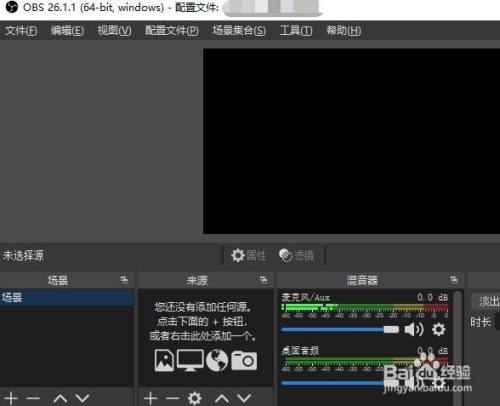Open the 视图(V) menu
500x406 pixels.
(x=114, y=31)
